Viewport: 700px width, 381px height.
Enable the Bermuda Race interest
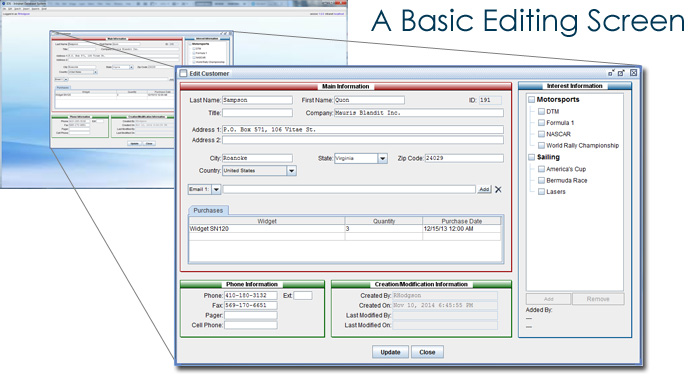[x=541, y=180]
